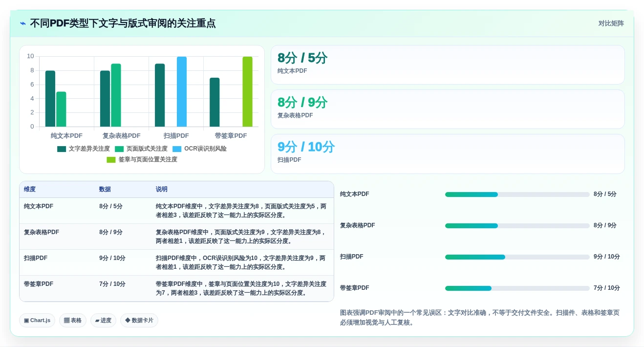This screenshot has width=644, height=347.
Task: Open the 9分 / 10分 data card
Action: click(x=448, y=154)
